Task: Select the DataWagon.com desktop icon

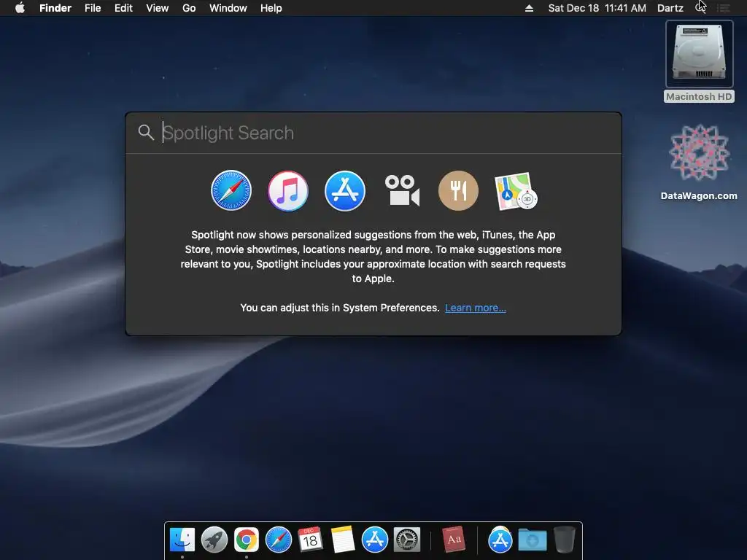Action: tap(699, 162)
